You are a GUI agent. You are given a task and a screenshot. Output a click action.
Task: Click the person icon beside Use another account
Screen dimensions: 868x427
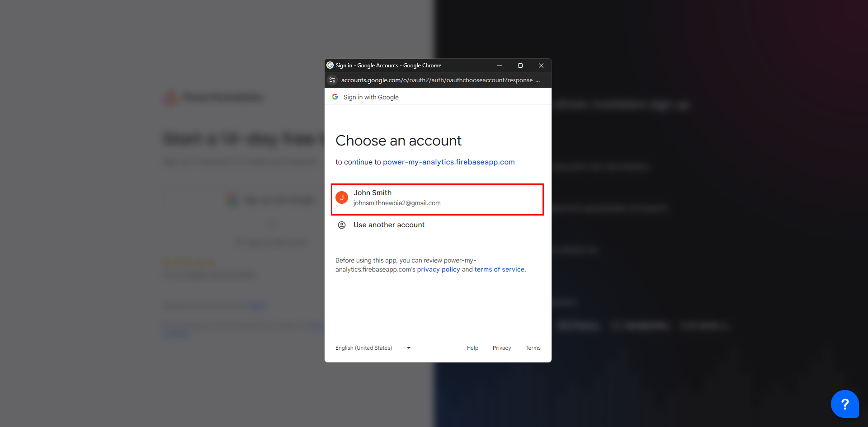pyautogui.click(x=342, y=225)
